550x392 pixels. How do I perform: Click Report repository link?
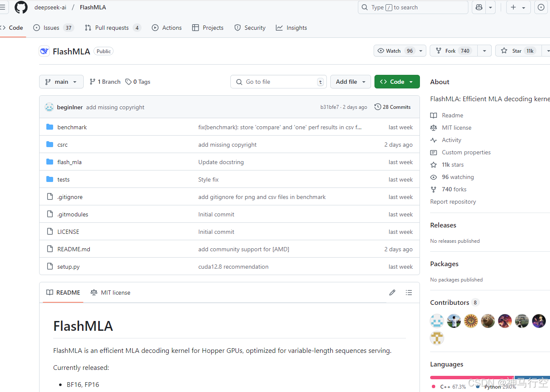(453, 202)
